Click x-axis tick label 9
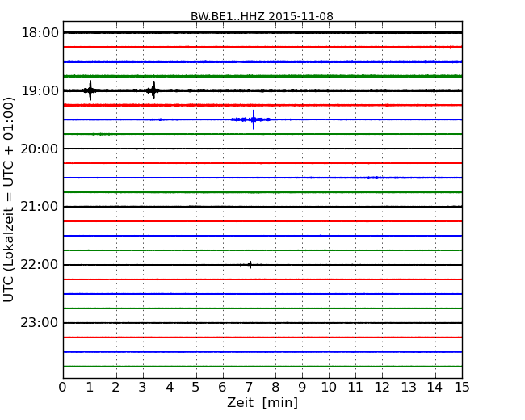Image resolution: width=525 pixels, height=420 pixels. tap(302, 387)
